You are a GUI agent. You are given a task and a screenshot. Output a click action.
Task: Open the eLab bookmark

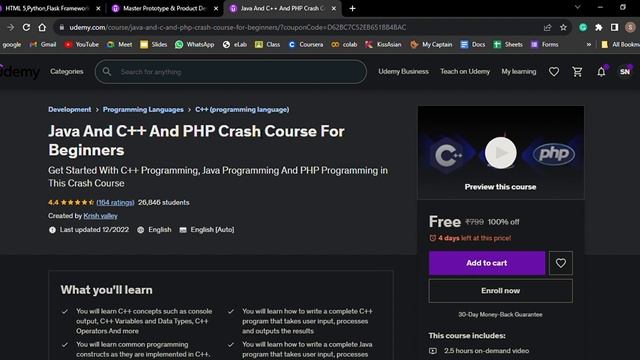click(x=235, y=44)
